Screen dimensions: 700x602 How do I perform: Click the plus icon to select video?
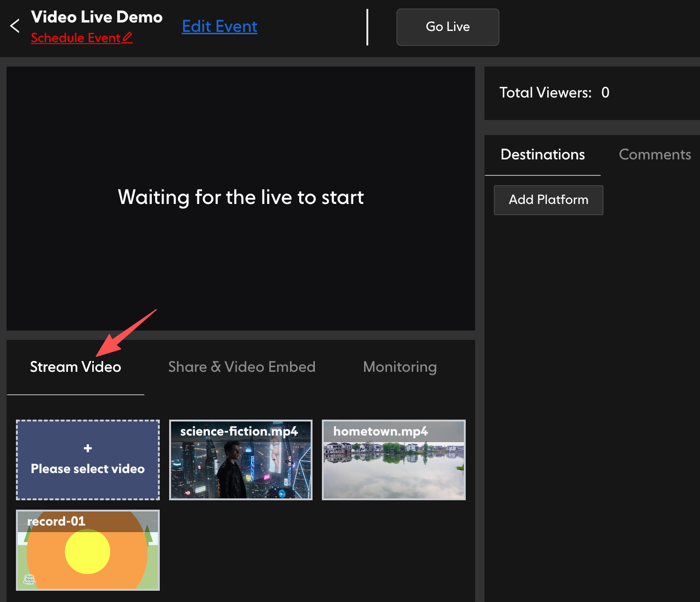pyautogui.click(x=88, y=448)
